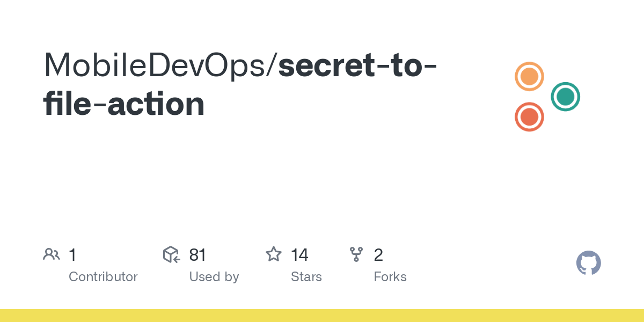Select the red circle in the avatar

(x=529, y=116)
